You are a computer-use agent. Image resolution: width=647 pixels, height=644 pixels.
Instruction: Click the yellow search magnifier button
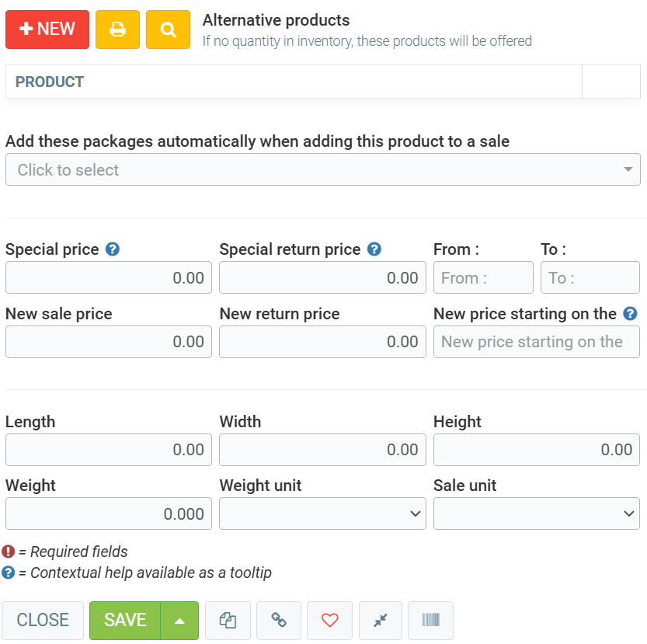pos(168,30)
